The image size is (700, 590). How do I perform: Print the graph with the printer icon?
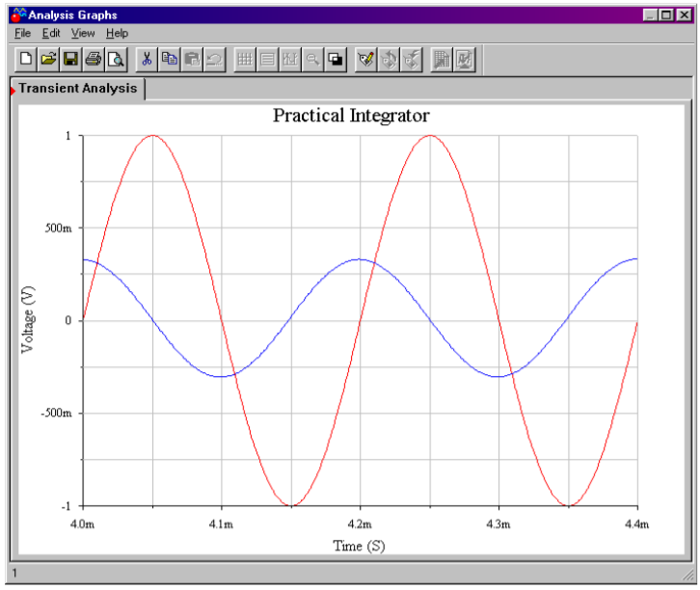(93, 59)
